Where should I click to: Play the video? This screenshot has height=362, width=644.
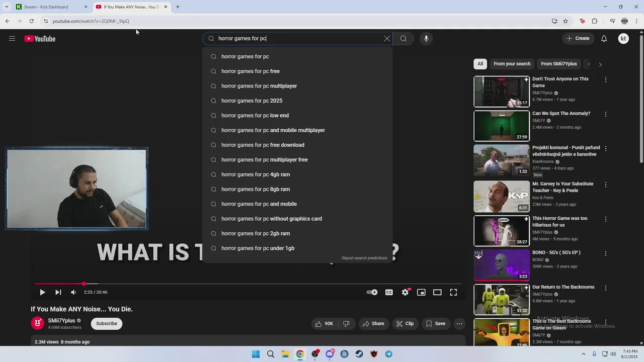click(42, 292)
